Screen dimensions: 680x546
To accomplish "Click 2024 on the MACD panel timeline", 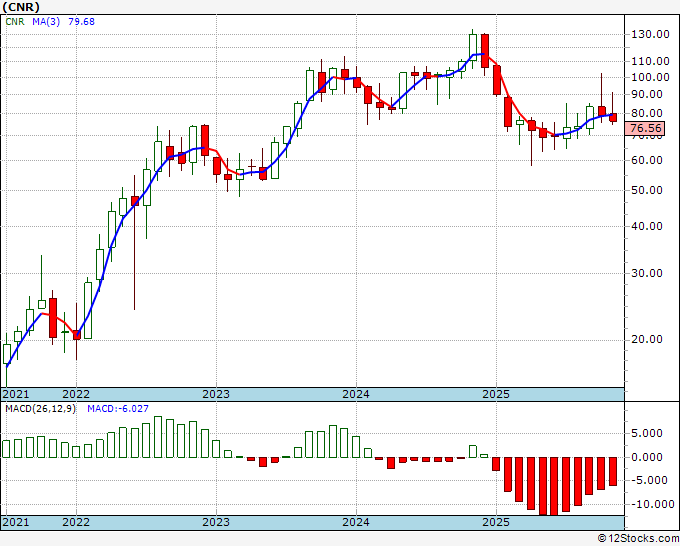I will pos(356,522).
